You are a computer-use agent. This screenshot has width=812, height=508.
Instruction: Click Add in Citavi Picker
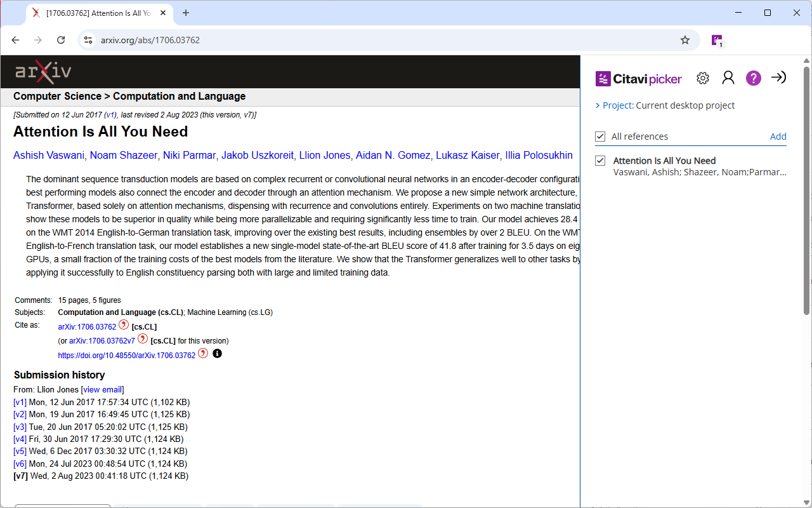coord(778,137)
